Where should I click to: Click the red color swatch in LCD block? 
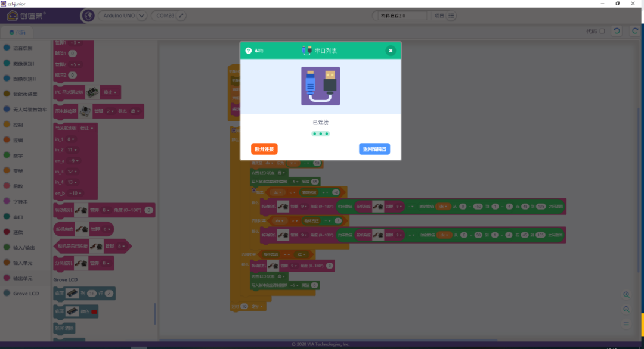[x=94, y=311]
